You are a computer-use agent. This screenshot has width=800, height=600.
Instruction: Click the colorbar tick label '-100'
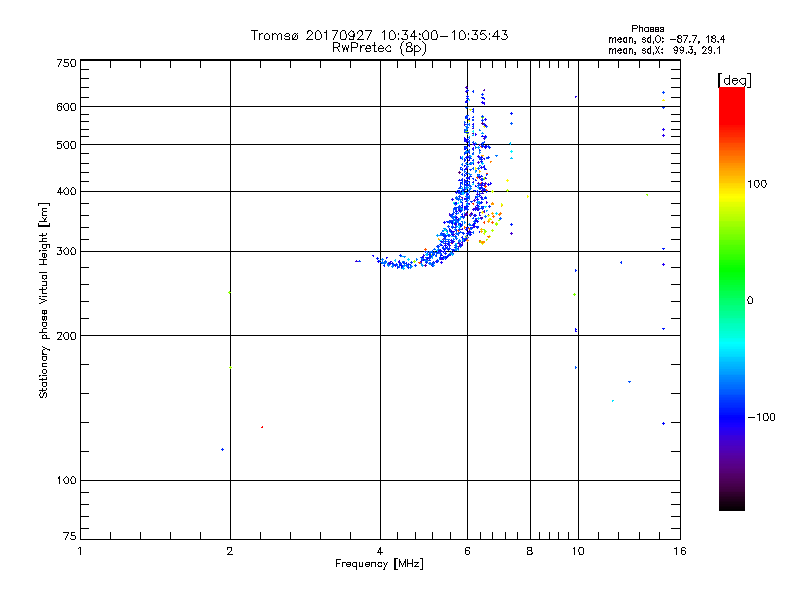click(761, 417)
